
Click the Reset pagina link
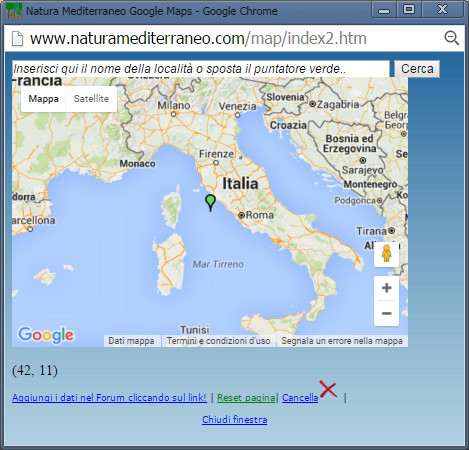tap(246, 398)
